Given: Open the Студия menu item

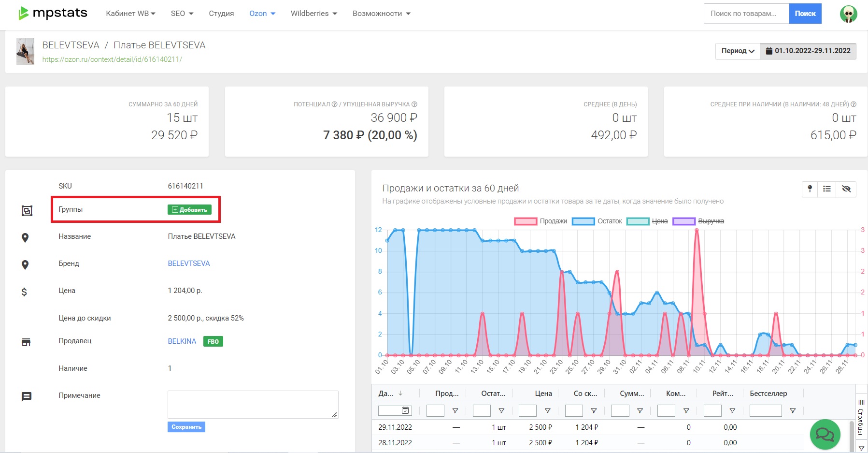Looking at the screenshot, I should click(x=221, y=14).
